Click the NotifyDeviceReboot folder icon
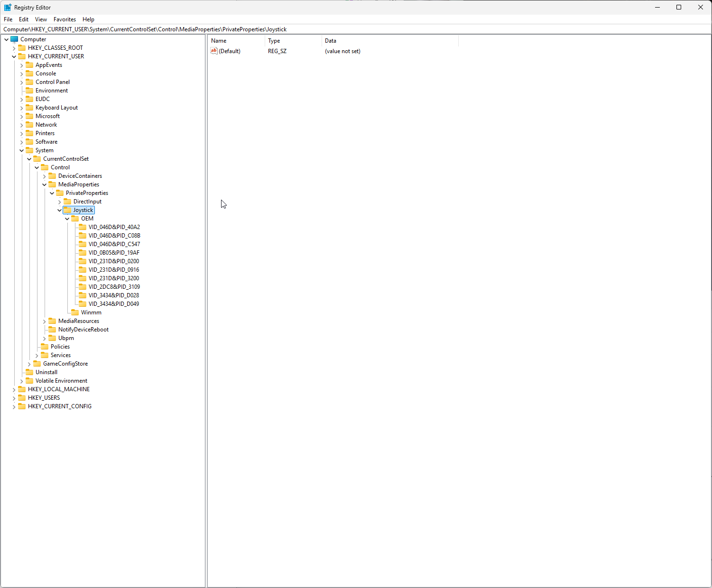This screenshot has width=712, height=588. tap(52, 330)
